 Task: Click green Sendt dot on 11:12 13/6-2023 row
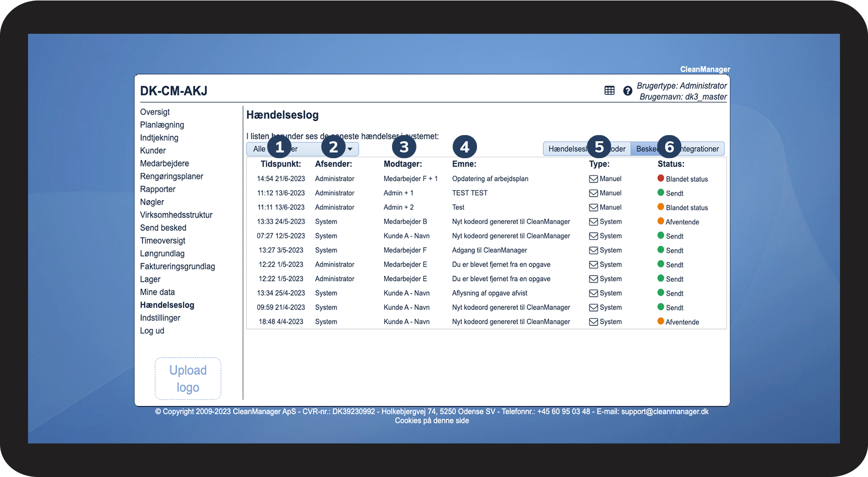tap(661, 193)
